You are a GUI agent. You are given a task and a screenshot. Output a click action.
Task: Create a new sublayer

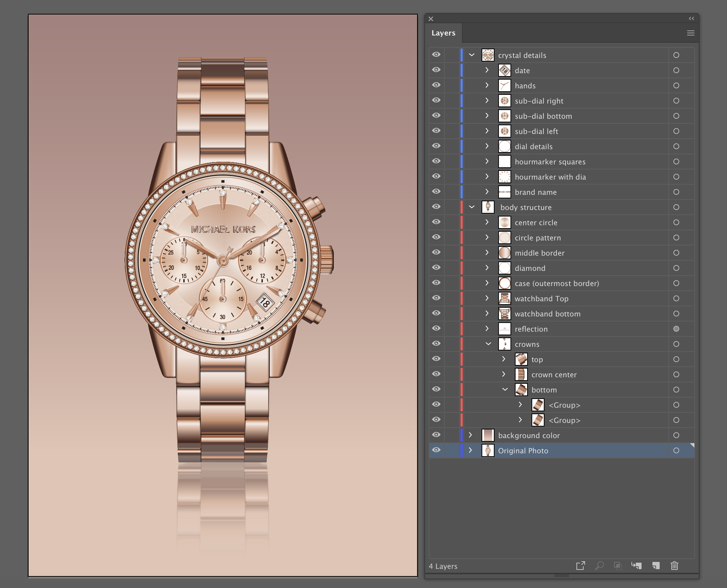637,566
